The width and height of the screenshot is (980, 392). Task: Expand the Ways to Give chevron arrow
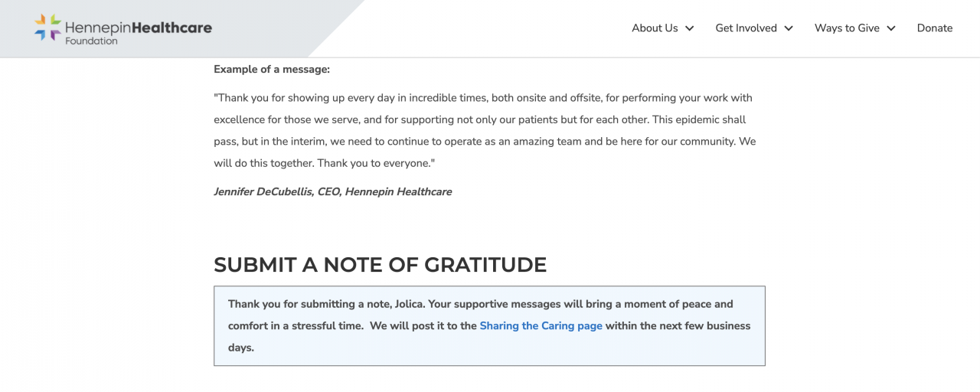pos(891,28)
